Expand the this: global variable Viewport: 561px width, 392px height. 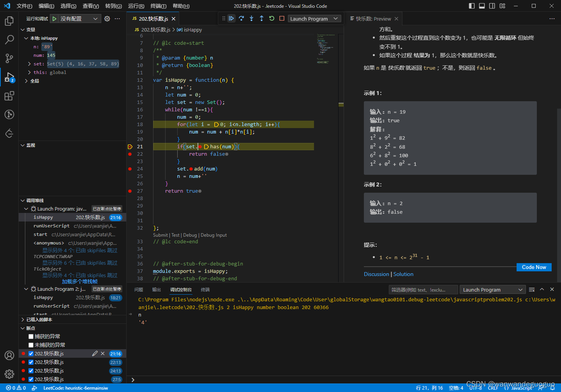tap(29, 72)
